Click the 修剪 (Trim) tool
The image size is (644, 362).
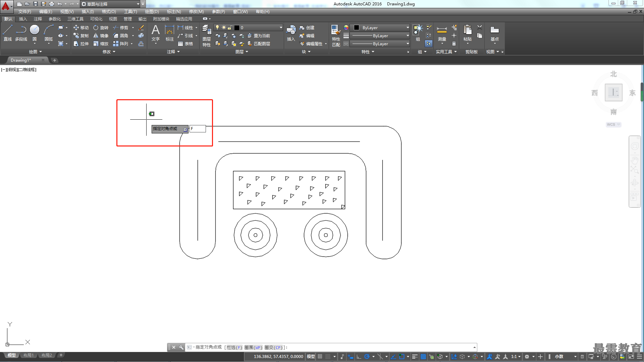(120, 28)
